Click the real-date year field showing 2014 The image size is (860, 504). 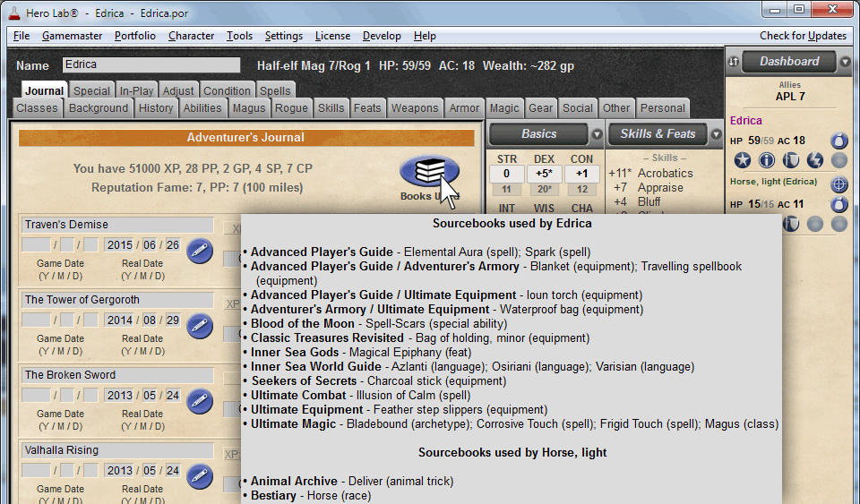click(119, 320)
